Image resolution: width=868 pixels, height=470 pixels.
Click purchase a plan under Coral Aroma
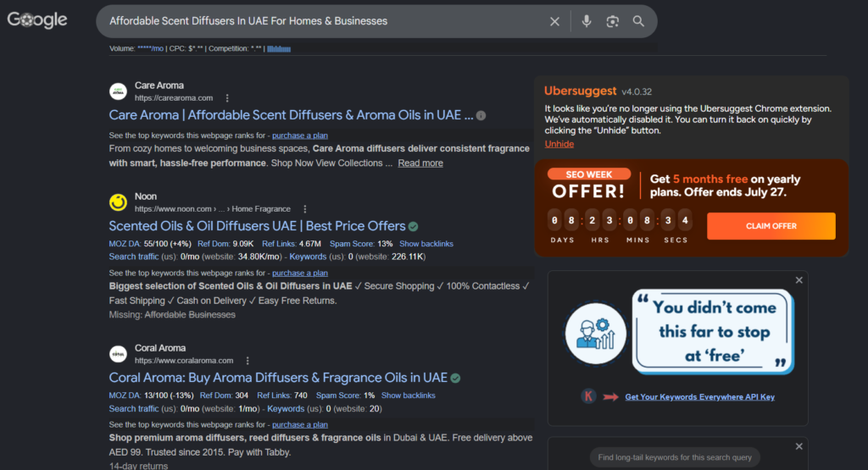299,424
